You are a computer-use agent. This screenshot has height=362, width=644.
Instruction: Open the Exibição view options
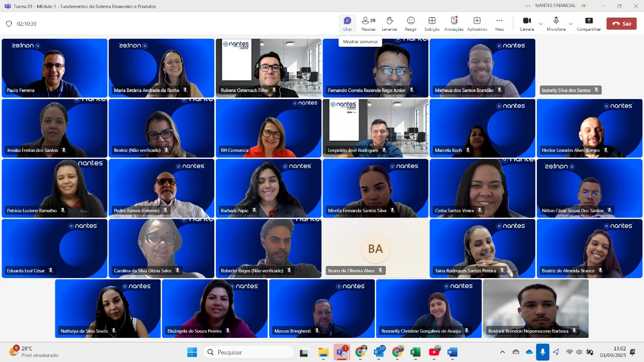[432, 23]
